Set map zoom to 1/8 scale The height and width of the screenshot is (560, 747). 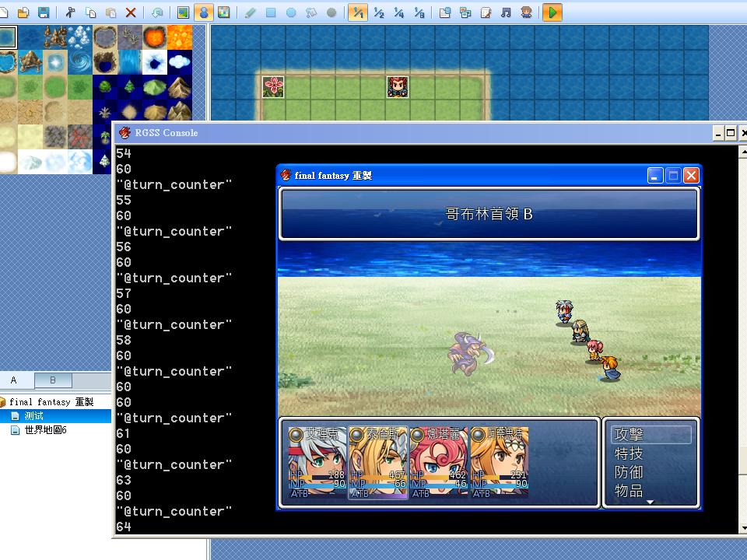coord(419,12)
